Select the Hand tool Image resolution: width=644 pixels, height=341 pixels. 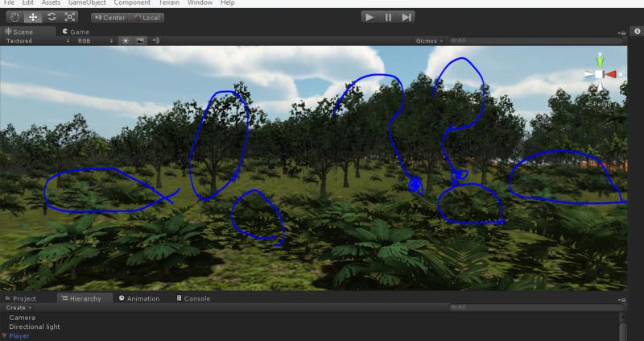tap(15, 17)
